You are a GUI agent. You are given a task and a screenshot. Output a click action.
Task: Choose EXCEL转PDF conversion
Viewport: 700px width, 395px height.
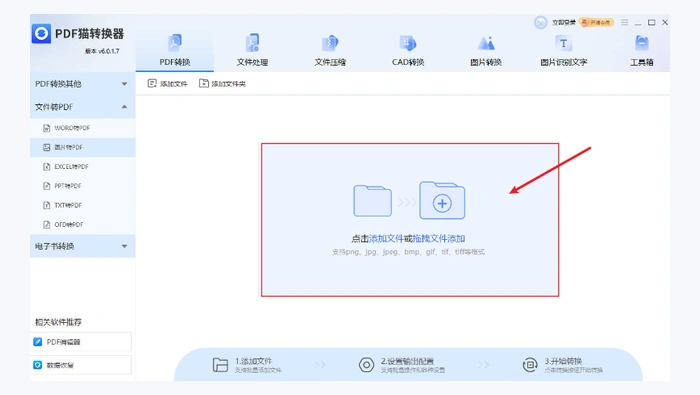(83, 166)
